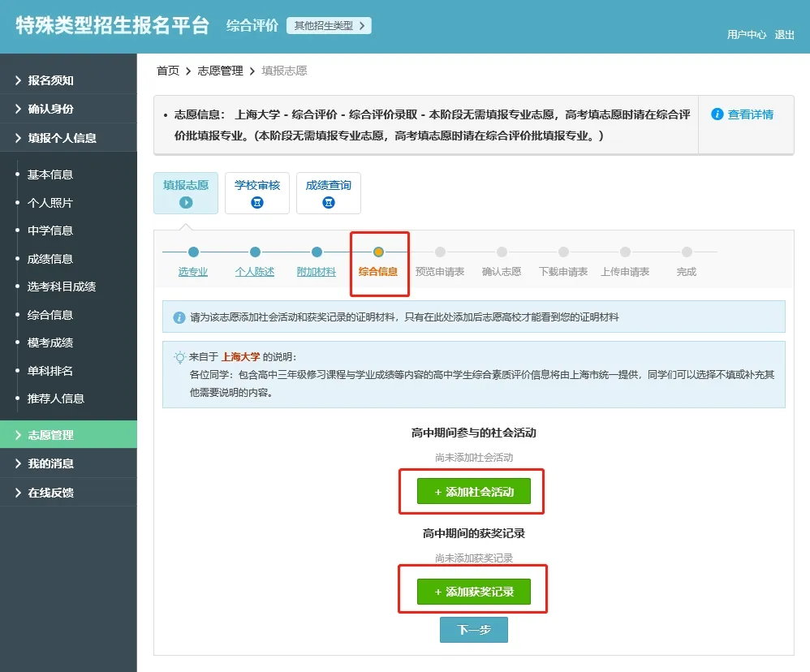Click the 填报志愿 breadcrumb text

tap(284, 71)
